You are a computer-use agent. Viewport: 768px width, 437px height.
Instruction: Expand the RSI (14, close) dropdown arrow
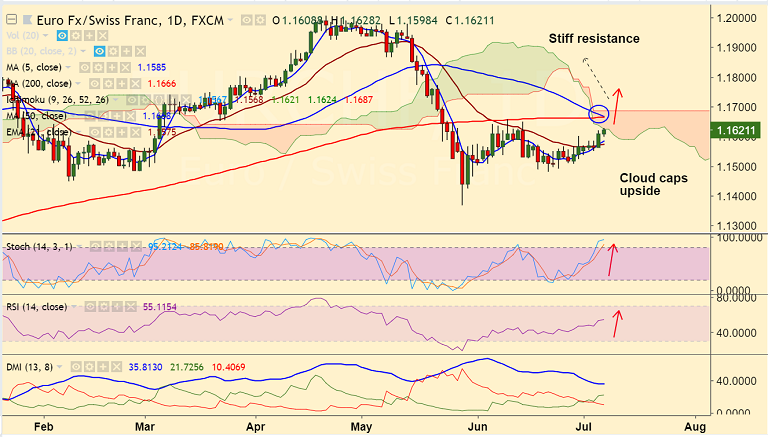74,307
